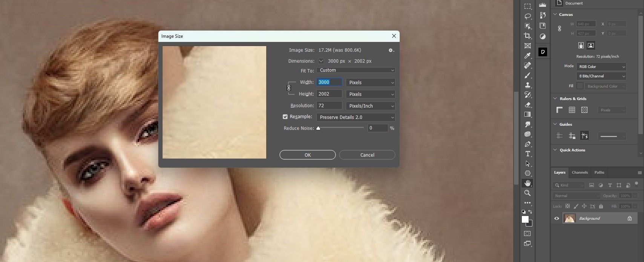The height and width of the screenshot is (262, 644).
Task: Toggle the layer filter on/off switch
Action: click(636, 184)
